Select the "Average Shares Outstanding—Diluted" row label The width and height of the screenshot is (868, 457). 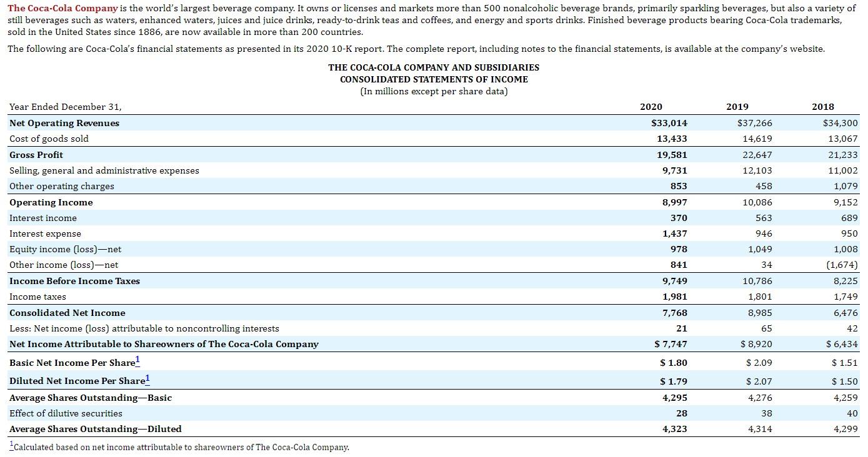tap(96, 429)
